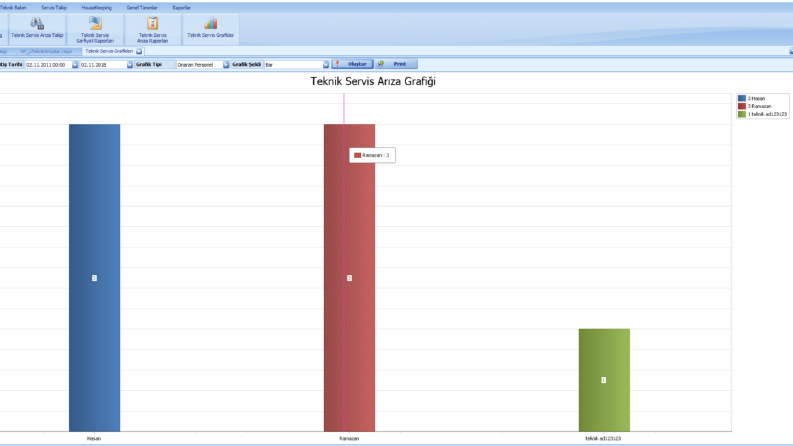Click the Bar chart-shape combo box text

click(293, 65)
